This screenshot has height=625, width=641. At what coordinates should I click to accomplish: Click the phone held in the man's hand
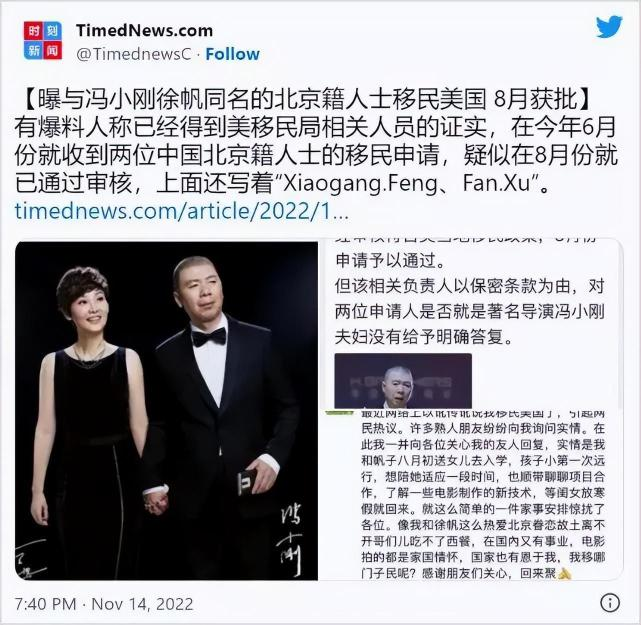247,481
